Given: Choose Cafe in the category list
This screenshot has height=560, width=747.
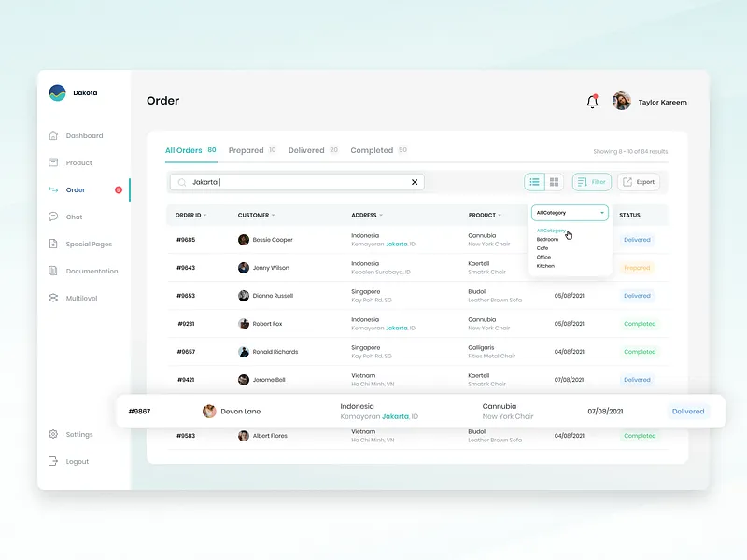Looking at the screenshot, I should 543,248.
